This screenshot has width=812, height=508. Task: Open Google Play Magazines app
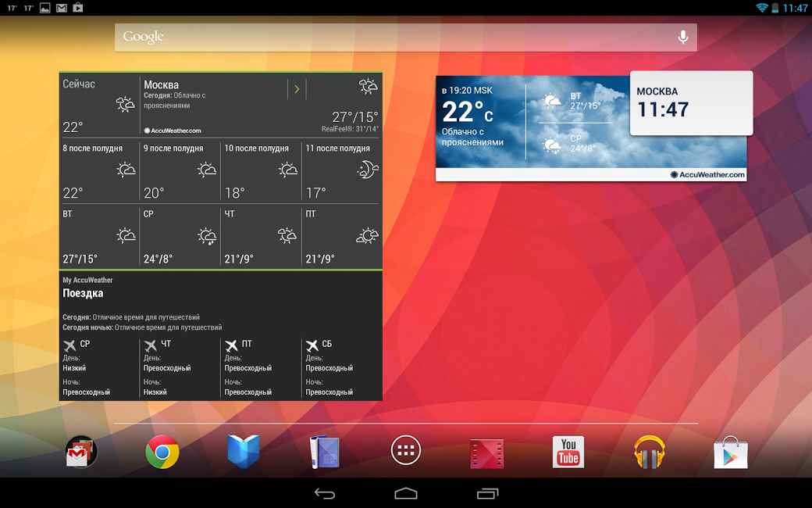(x=324, y=452)
